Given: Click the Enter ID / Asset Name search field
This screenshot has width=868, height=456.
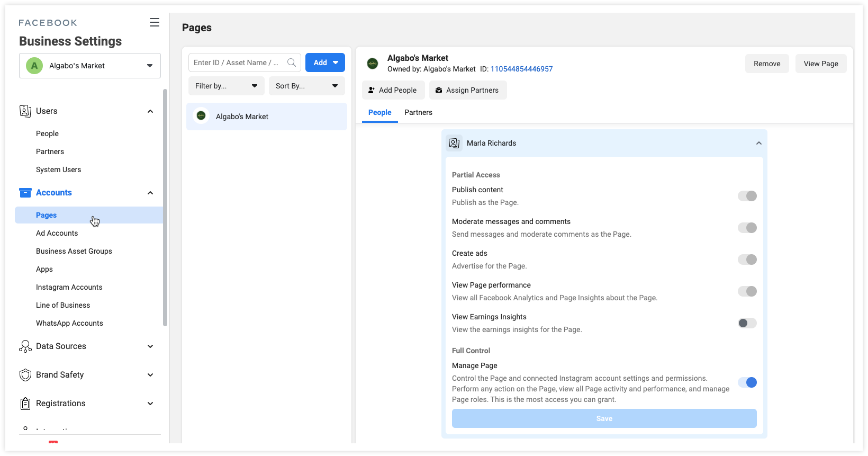Looking at the screenshot, I should point(245,62).
